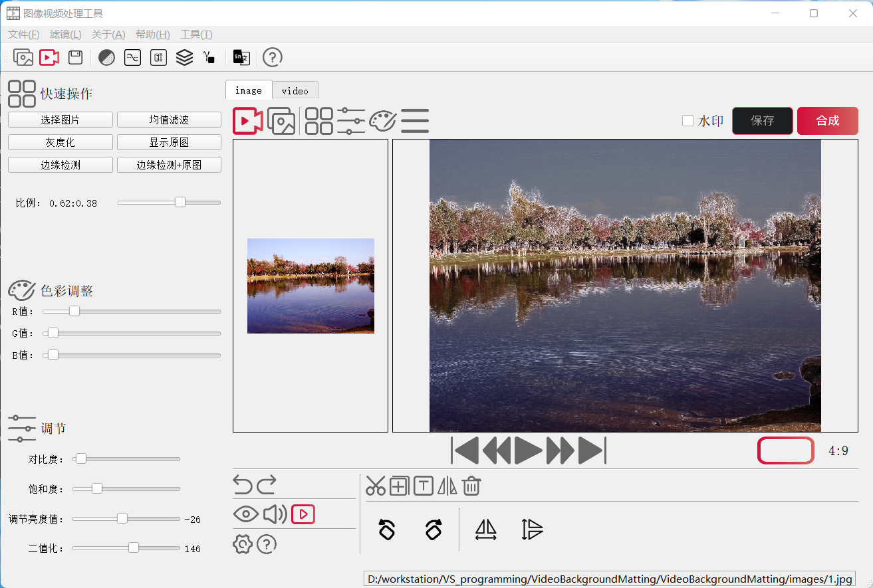Screen dimensions: 873x588
Task: Fast forward with the double-right arrow
Action: (561, 451)
